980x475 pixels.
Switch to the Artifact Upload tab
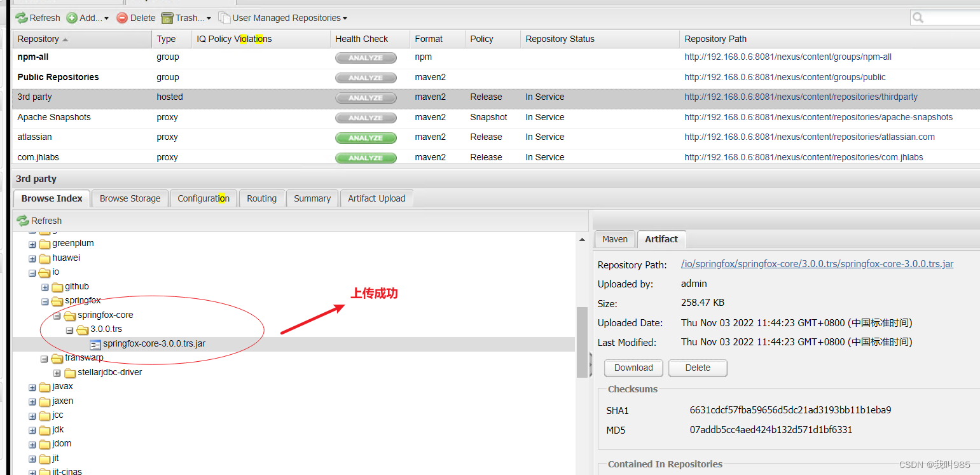pos(376,198)
